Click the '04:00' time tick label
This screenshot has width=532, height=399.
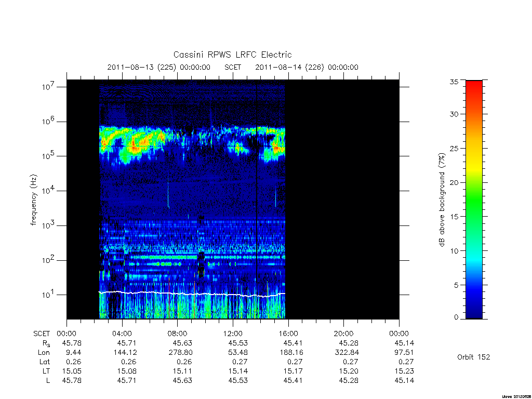coord(122,334)
